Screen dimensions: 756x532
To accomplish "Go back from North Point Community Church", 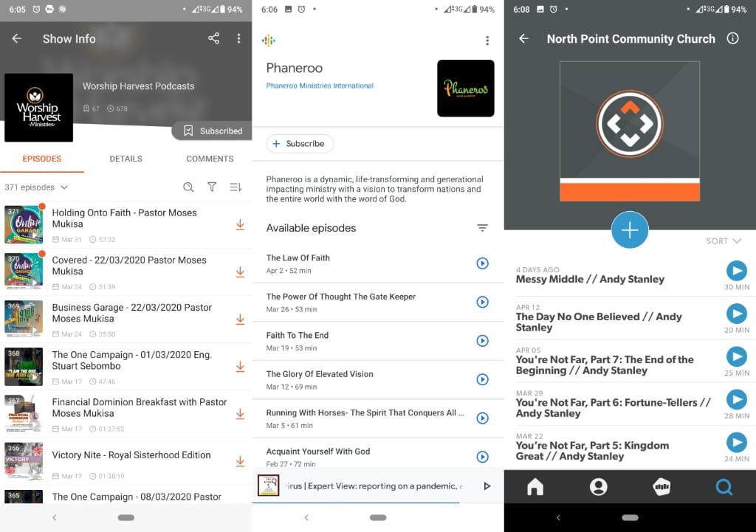I will [x=524, y=38].
